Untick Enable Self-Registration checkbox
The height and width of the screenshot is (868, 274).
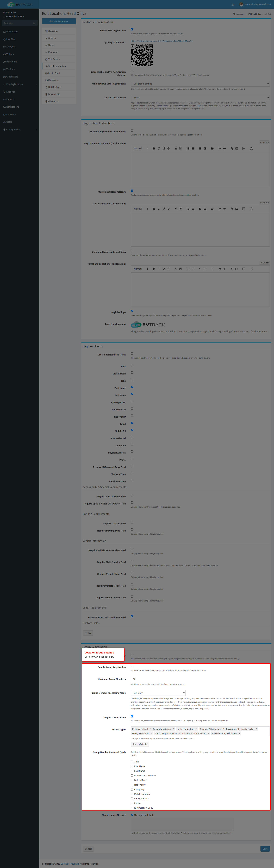(132, 29)
